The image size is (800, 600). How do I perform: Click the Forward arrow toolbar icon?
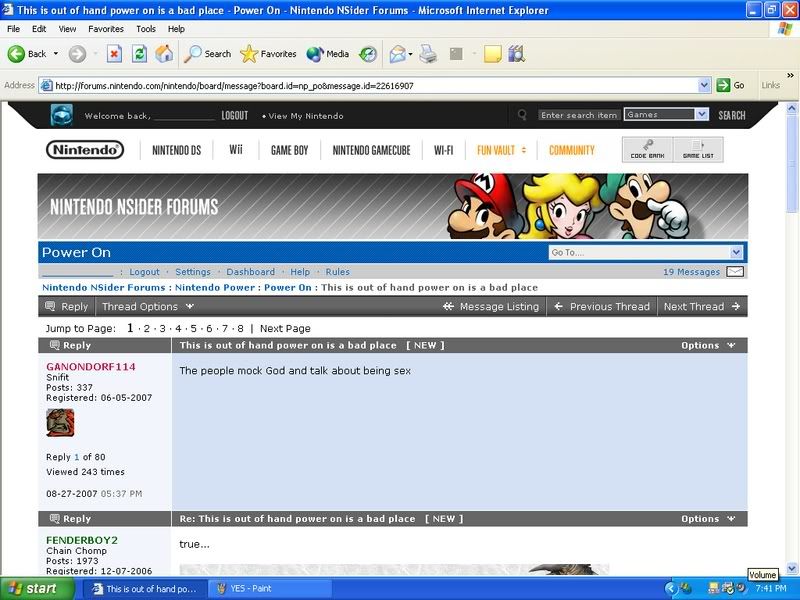(77, 54)
